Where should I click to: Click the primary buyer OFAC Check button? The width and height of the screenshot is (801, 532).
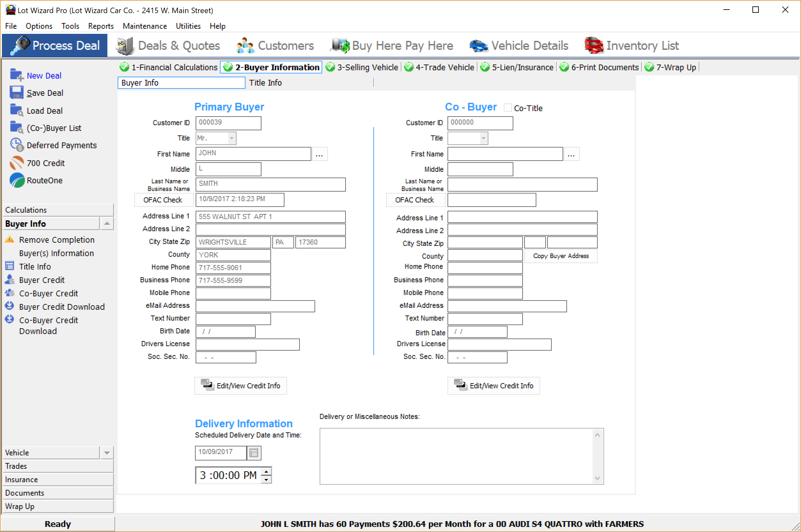163,200
